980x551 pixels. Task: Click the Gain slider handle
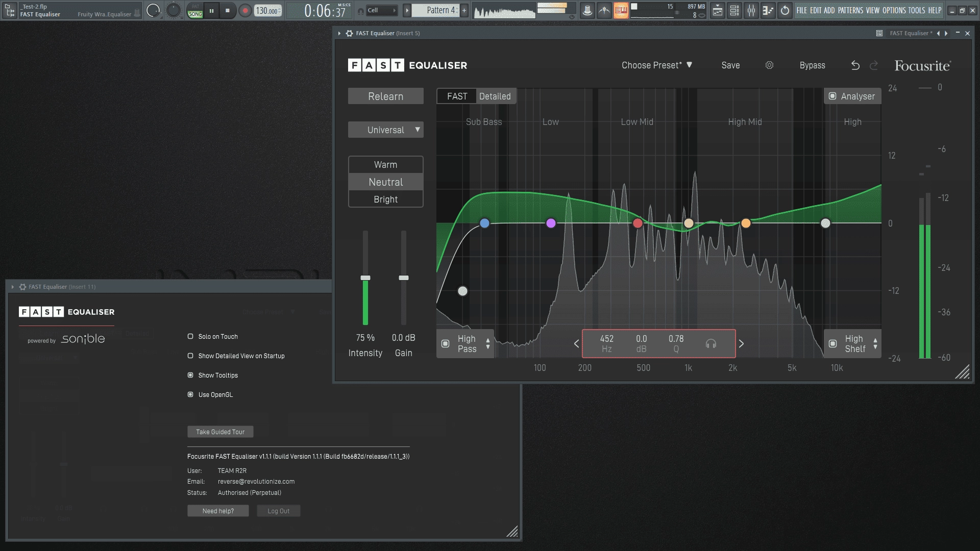(404, 278)
